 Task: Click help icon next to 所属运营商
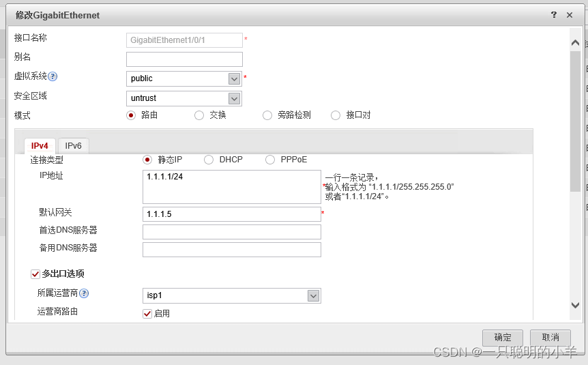click(84, 293)
